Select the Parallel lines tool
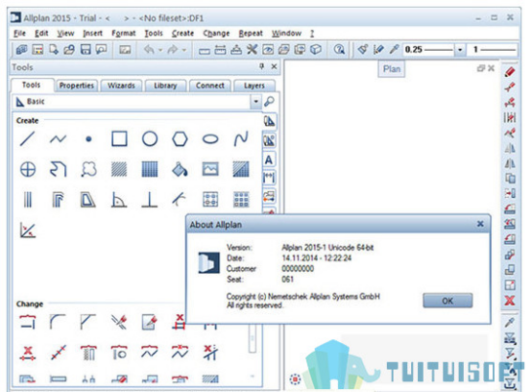The height and width of the screenshot is (392, 532). (28, 199)
